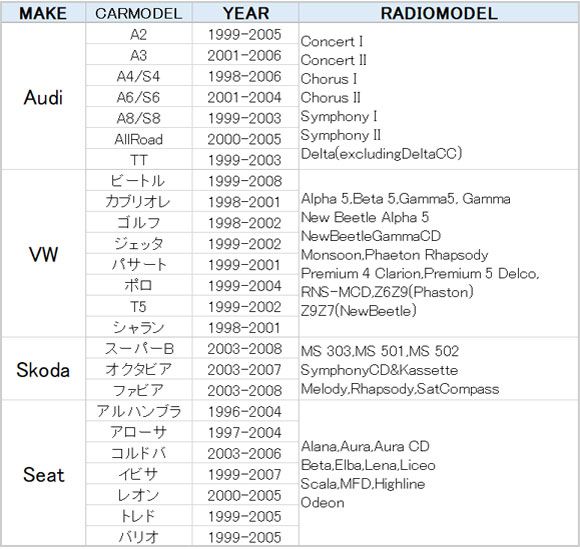Select the VW make cell
Screen dimensions: 580x549
pos(43,254)
